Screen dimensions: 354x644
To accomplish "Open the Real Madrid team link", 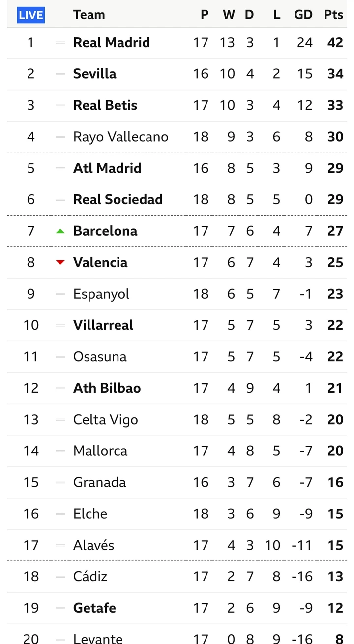I will pos(111,43).
